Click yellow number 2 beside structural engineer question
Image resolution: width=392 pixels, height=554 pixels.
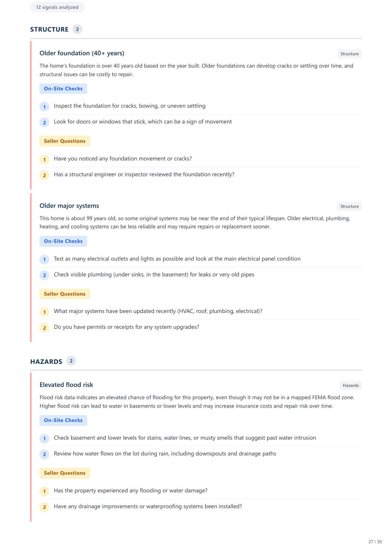[x=45, y=175]
